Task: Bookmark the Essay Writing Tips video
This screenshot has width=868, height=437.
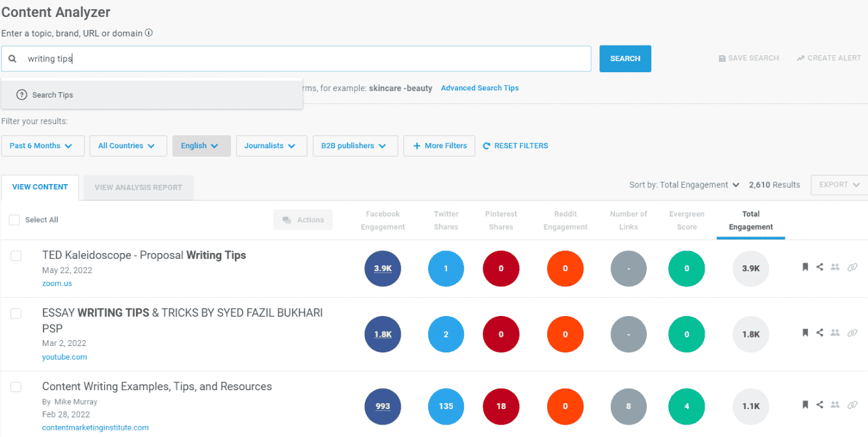Action: pos(805,332)
